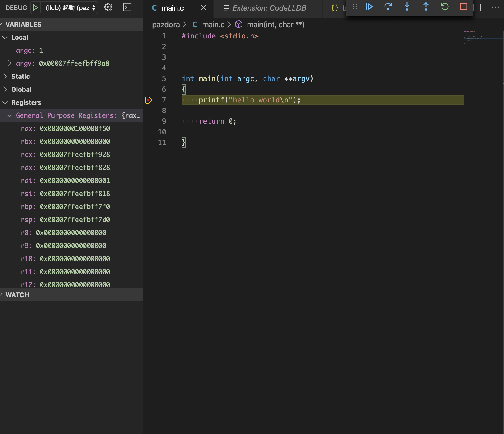Image resolution: width=504 pixels, height=434 pixels.
Task: Select the r8 register row
Action: (71, 233)
